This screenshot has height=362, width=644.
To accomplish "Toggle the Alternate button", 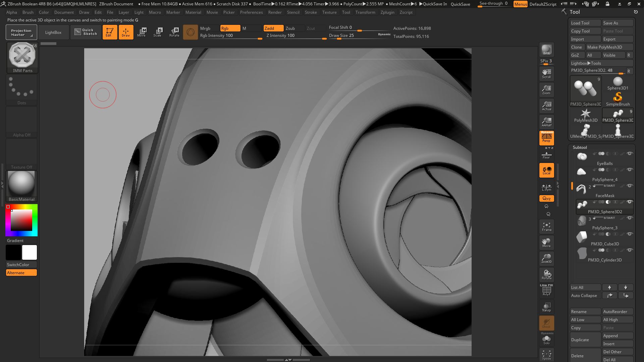I will click(x=21, y=273).
